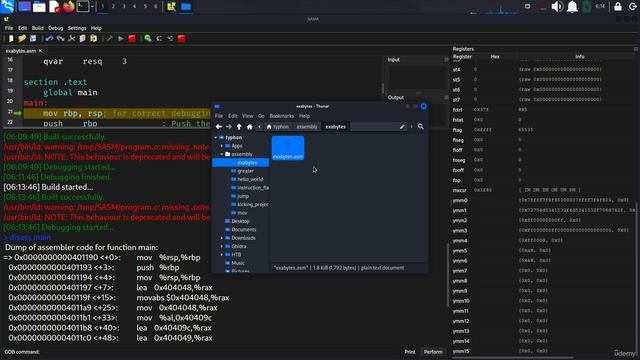
Task: Switch to workspace 2 in top panel
Action: 113,7
